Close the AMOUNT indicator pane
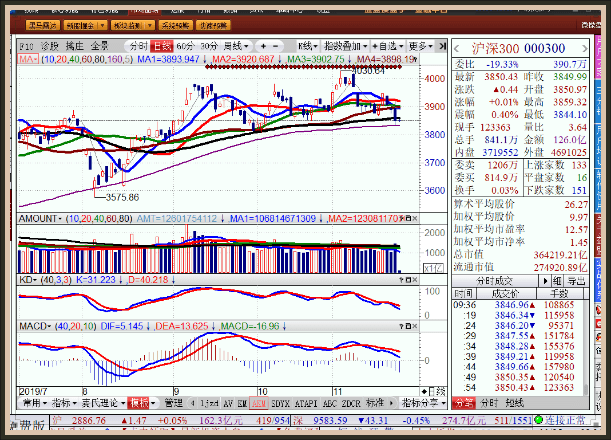This screenshot has height=440, width=611. click(415, 219)
